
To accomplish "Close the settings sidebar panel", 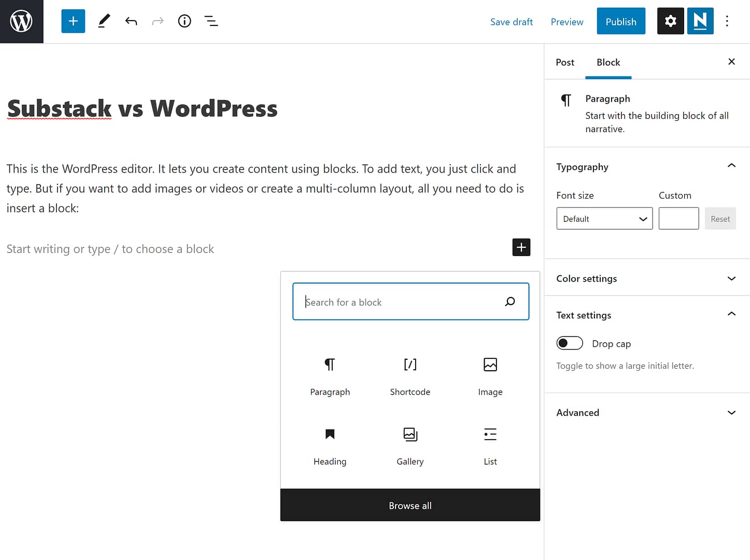I will [x=731, y=62].
